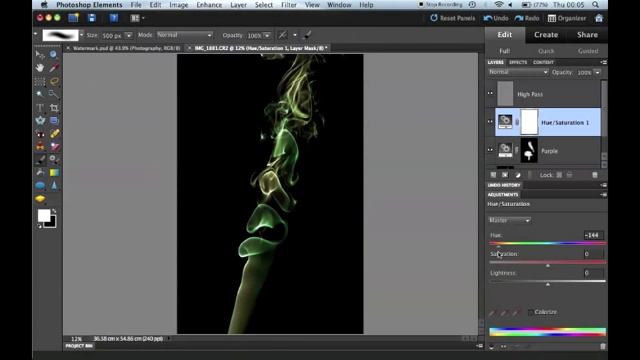Select the Move tool
Image resolution: width=640 pixels, height=360 pixels.
tap(40, 54)
